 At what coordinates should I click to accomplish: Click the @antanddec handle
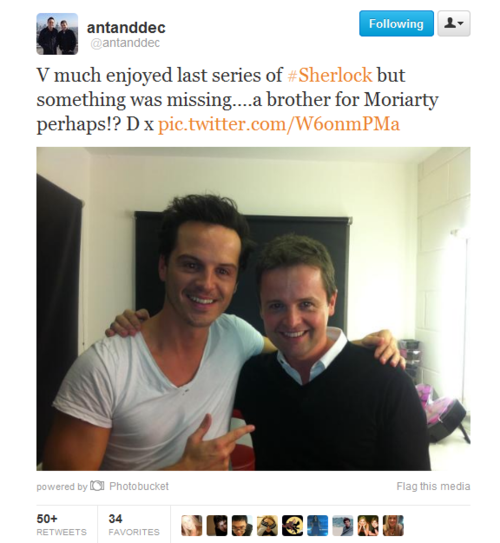[125, 43]
